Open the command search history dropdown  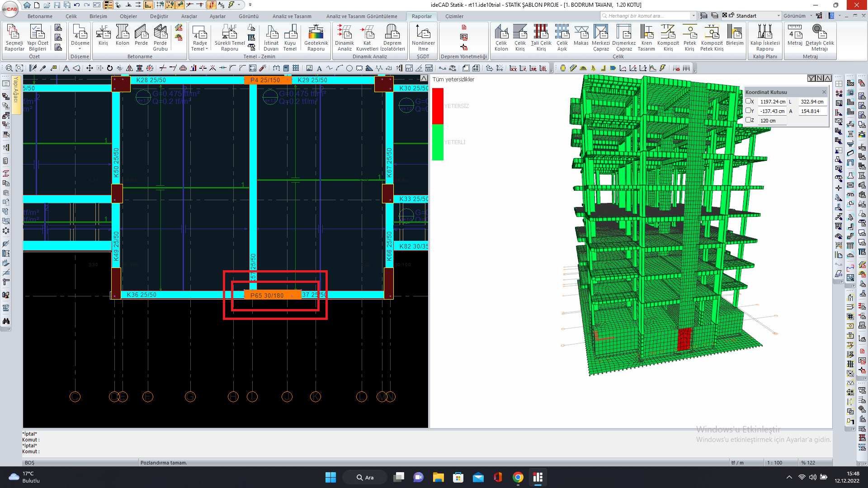[x=693, y=16]
